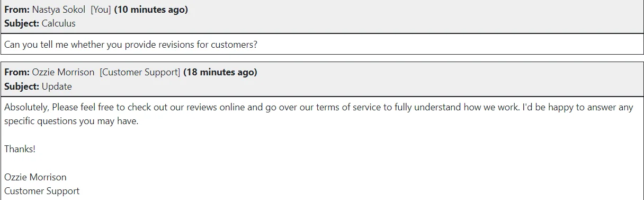Click the word "Absolutely" in the reply

pyautogui.click(x=26, y=107)
